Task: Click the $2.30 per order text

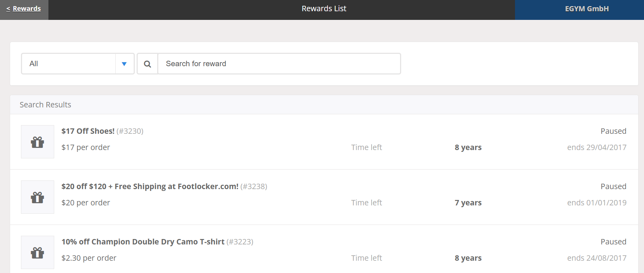Action: (89, 258)
